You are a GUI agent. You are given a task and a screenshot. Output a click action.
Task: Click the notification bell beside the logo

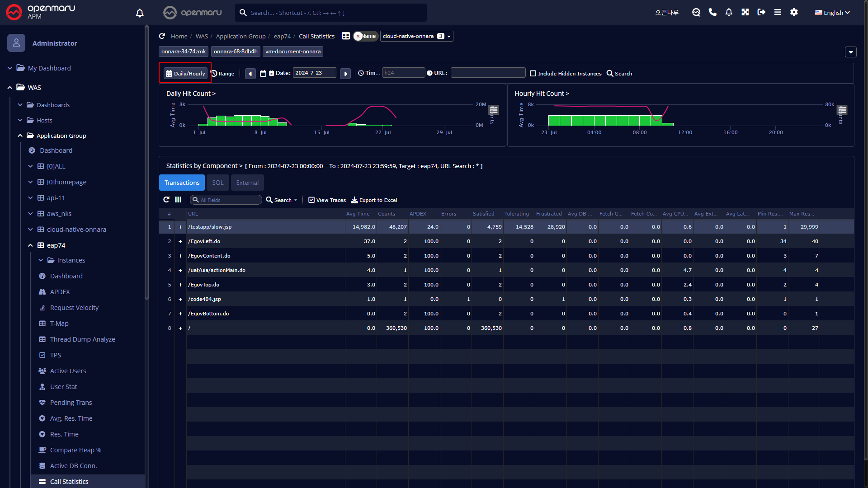140,13
